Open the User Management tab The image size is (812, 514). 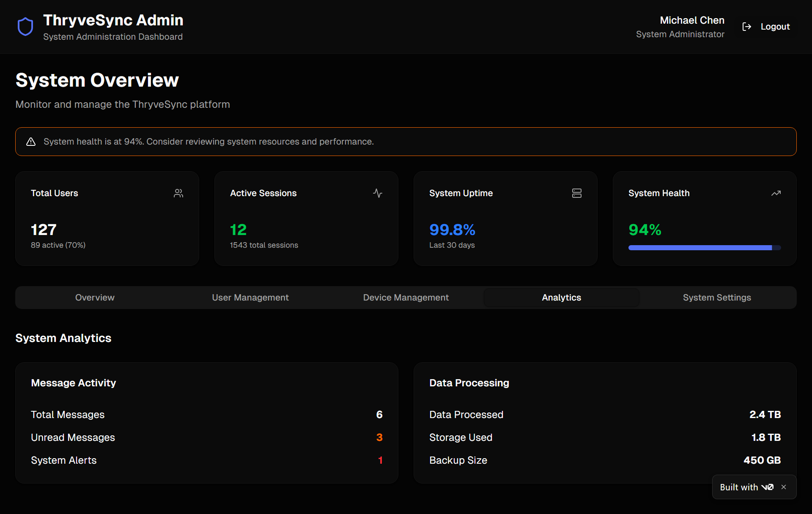(x=250, y=298)
